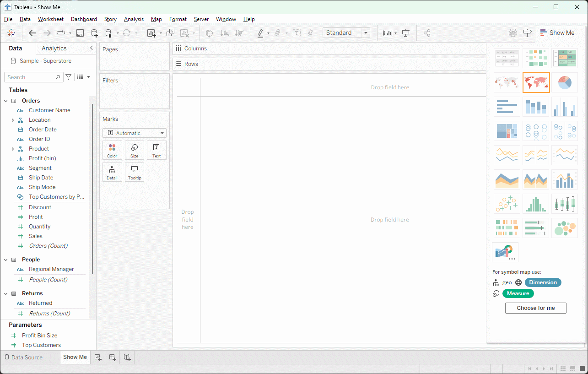Screen dimensions: 588x374
Task: Click the Text button on Marks card
Action: click(156, 150)
